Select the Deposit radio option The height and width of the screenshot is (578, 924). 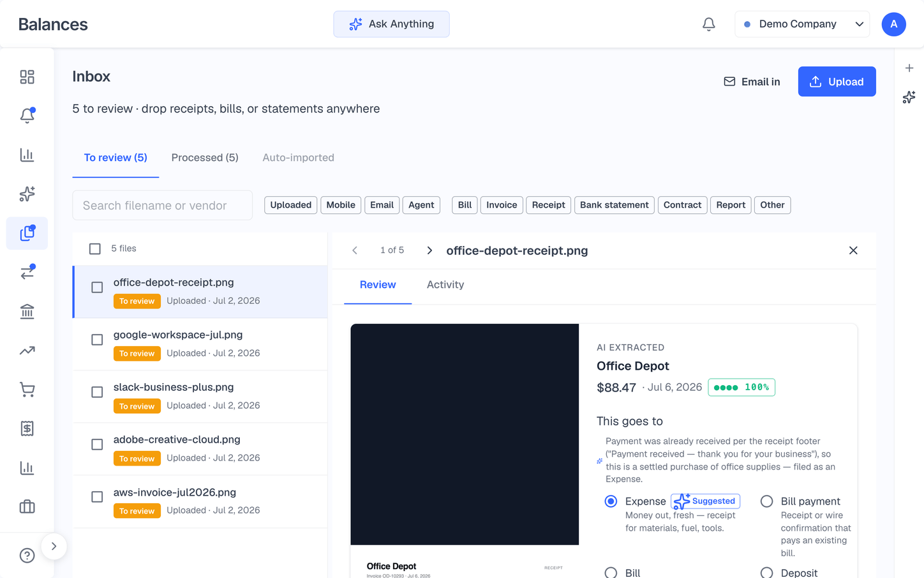click(x=766, y=573)
